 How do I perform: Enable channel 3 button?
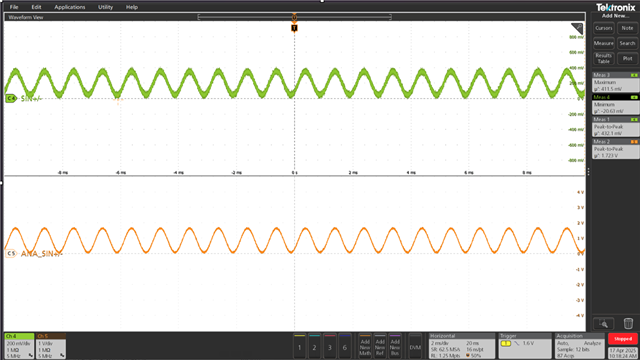pos(330,347)
